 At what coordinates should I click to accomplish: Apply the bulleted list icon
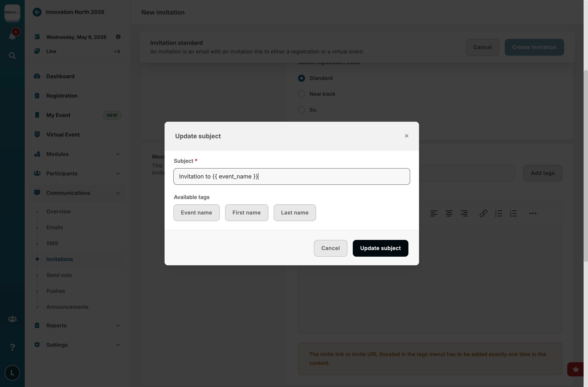pyautogui.click(x=498, y=213)
